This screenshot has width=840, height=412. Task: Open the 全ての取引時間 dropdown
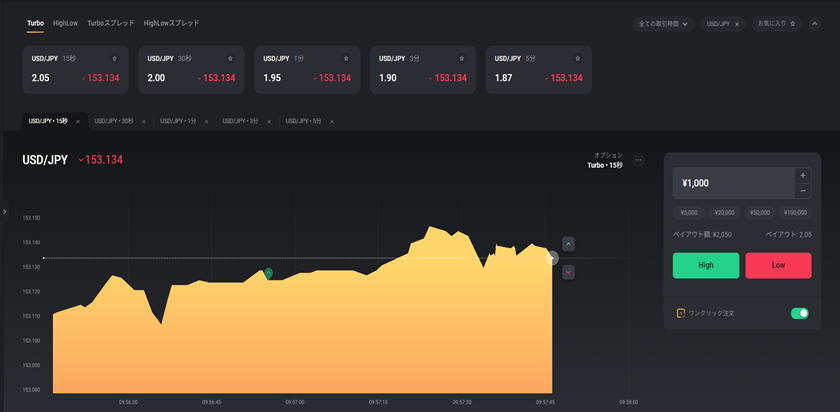point(663,23)
